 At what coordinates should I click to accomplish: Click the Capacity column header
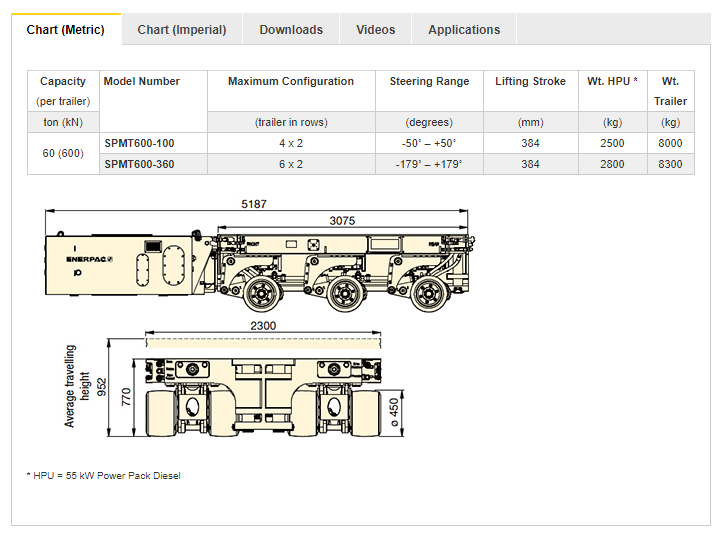point(63,91)
